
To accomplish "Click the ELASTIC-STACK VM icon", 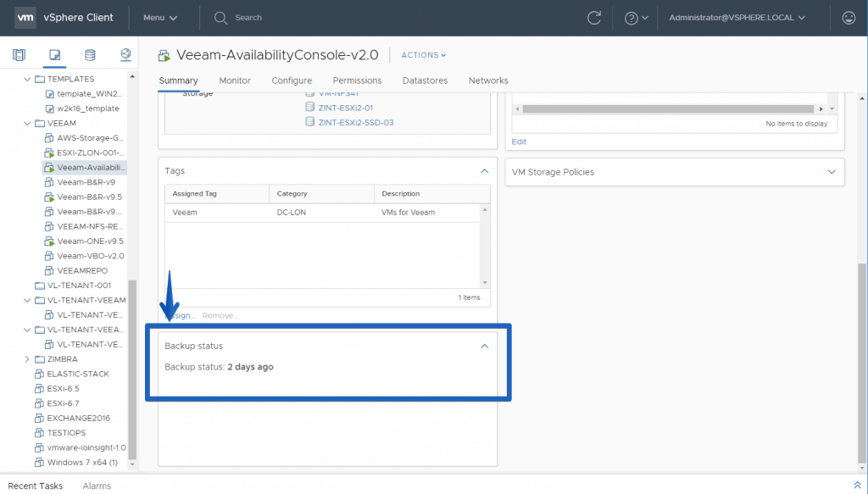I will [39, 374].
